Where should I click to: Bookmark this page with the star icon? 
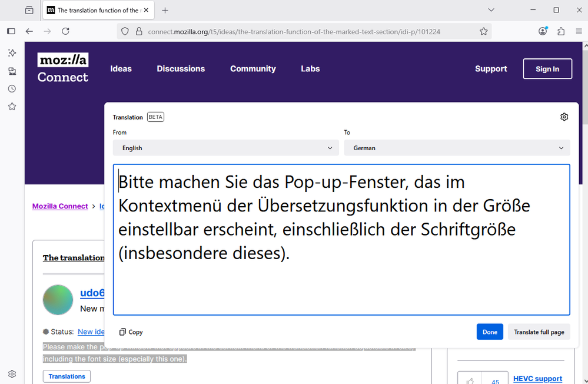(483, 31)
